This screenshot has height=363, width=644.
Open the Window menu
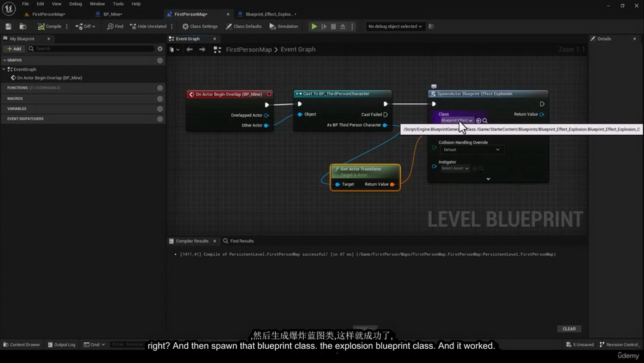[97, 4]
